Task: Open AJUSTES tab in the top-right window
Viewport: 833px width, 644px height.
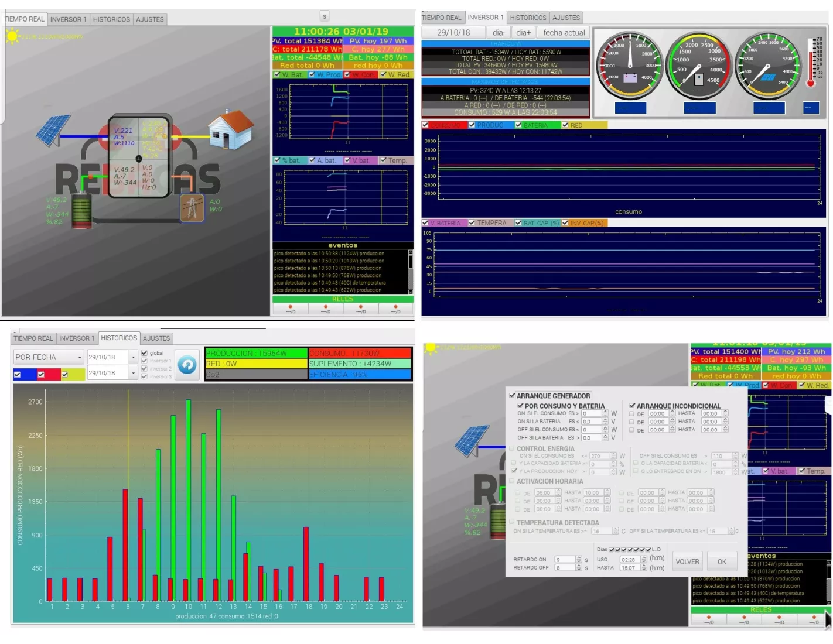Action: pyautogui.click(x=566, y=18)
